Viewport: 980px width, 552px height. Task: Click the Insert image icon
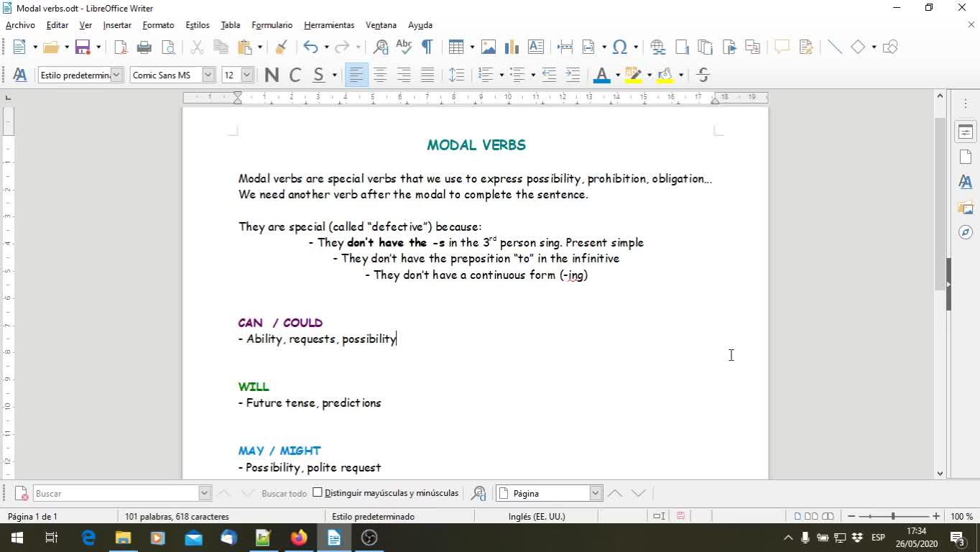pos(489,47)
